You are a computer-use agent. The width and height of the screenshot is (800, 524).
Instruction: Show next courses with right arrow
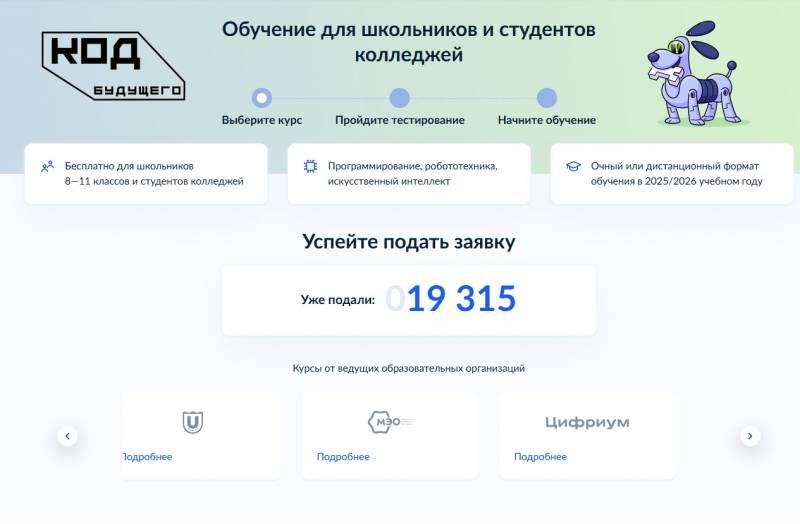point(750,436)
